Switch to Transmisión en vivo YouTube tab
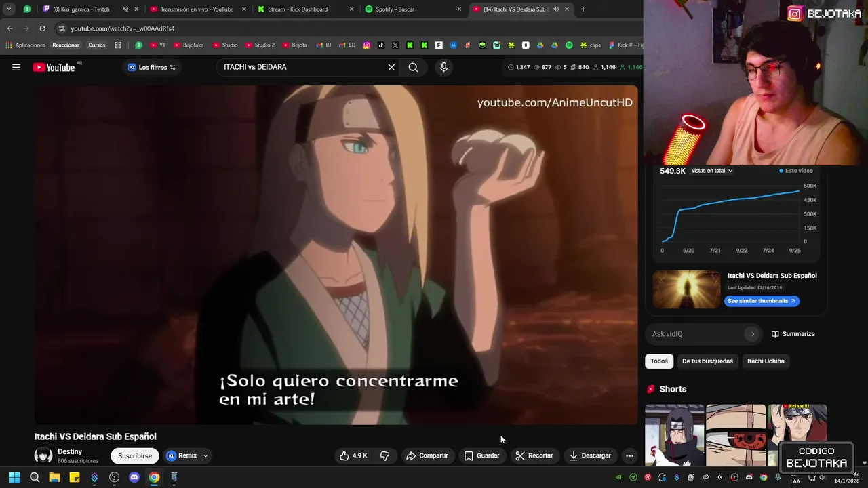 coord(196,9)
